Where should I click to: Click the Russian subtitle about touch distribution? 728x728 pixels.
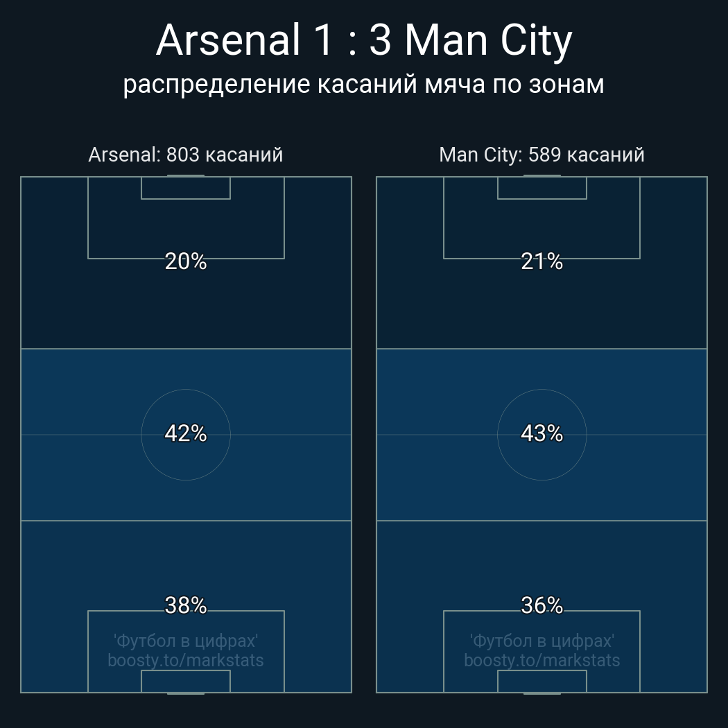363,85
